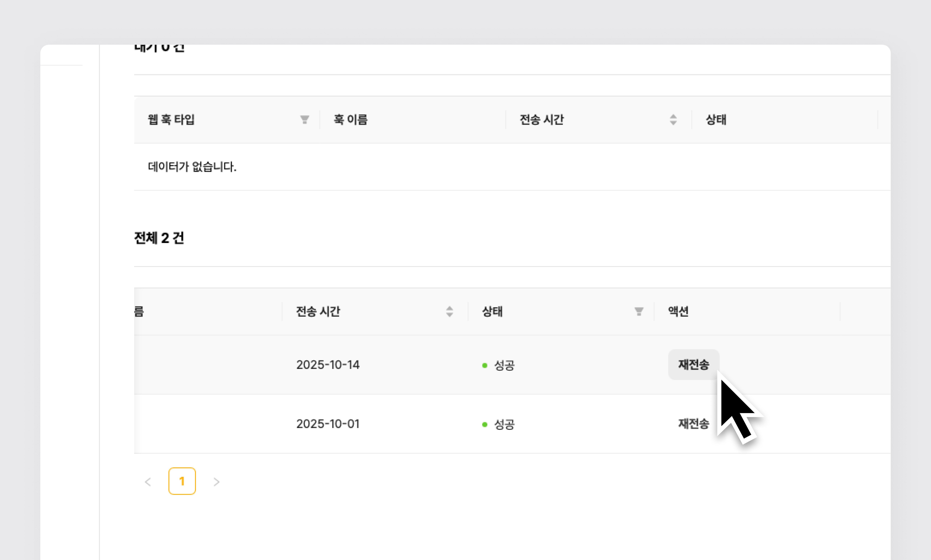This screenshot has width=931, height=560.
Task: Open the 웹 훅 타입 column filter
Action: [x=304, y=120]
